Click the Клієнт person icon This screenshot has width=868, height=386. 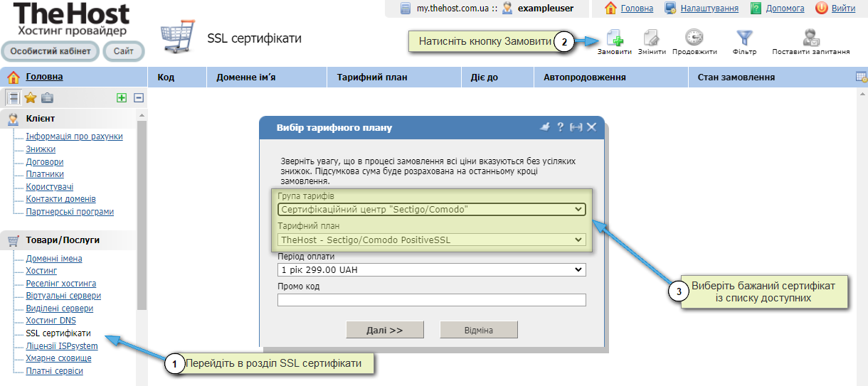coord(13,119)
